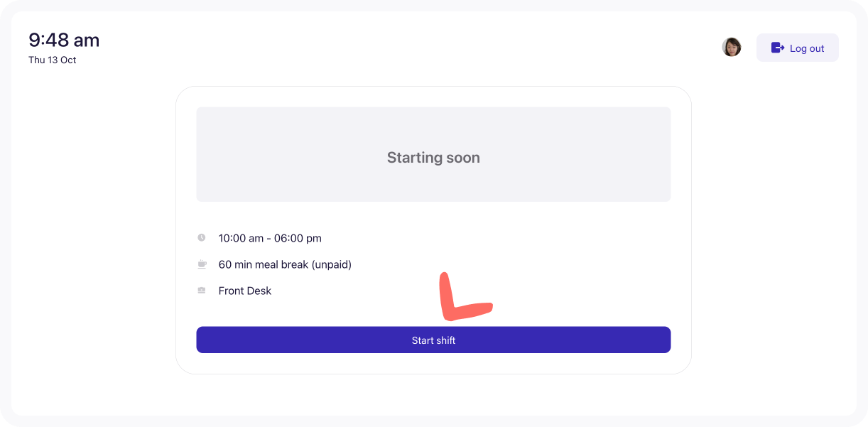Click the Log out button
The height and width of the screenshot is (427, 868).
[x=797, y=48]
